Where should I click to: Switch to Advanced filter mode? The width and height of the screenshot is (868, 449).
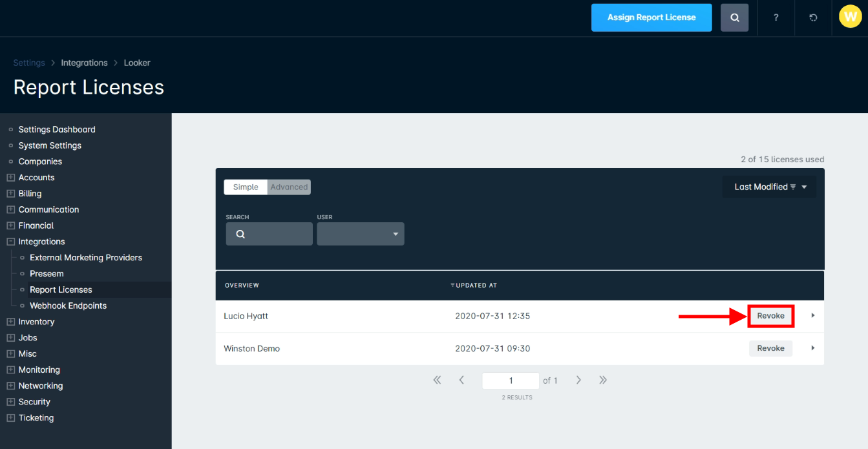click(x=289, y=187)
